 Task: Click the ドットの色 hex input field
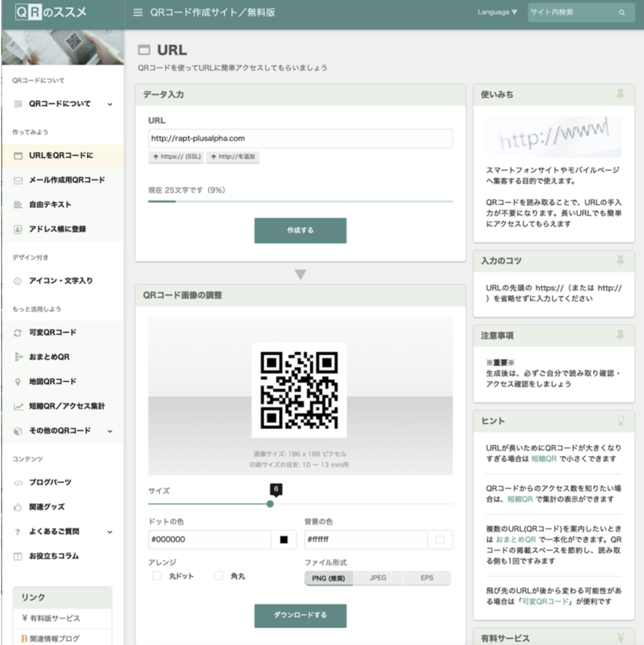click(210, 540)
